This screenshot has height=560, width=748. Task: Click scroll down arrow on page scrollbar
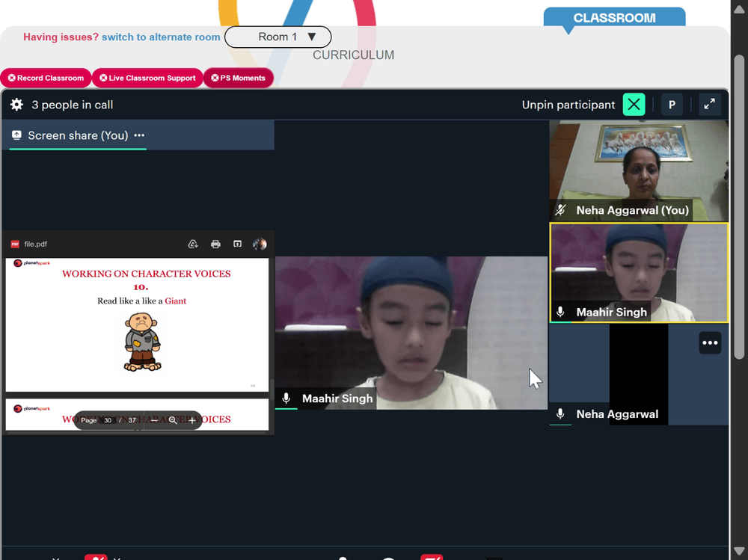pos(739,552)
